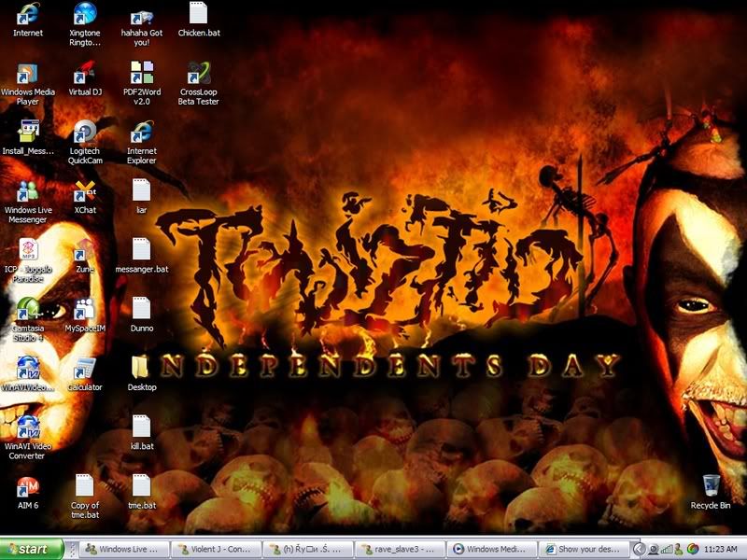Select the PDF2Word v2.0 shortcut

[x=142, y=73]
